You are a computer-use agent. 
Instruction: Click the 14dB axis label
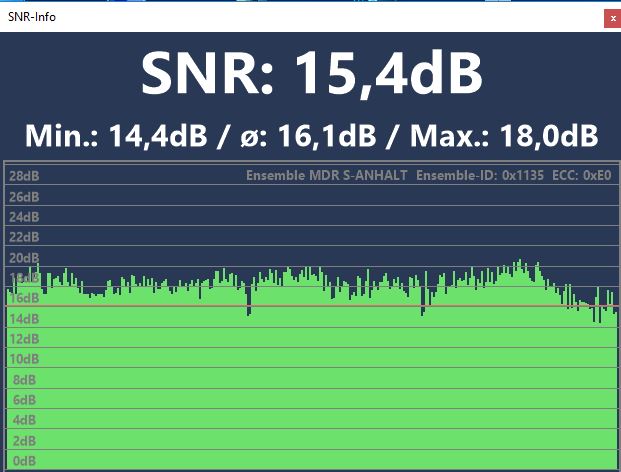(x=24, y=318)
